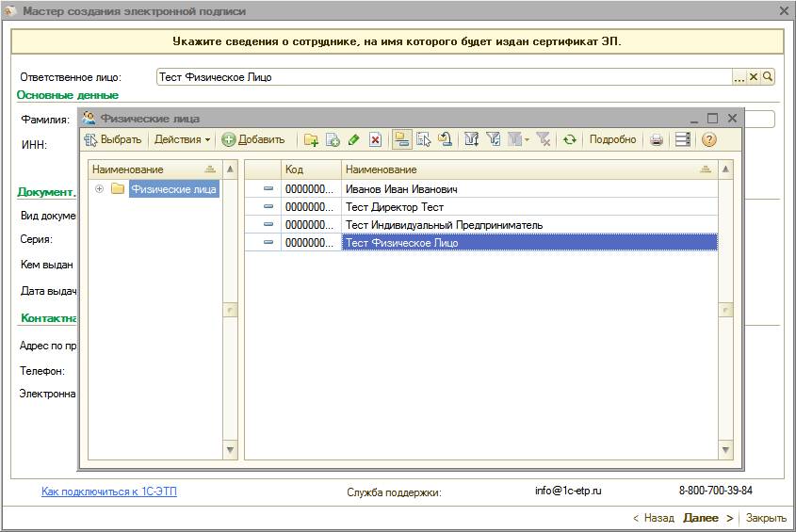Viewport: 796px width, 532px height.
Task: Click the Выбрать button in the toolbar
Action: (x=113, y=139)
